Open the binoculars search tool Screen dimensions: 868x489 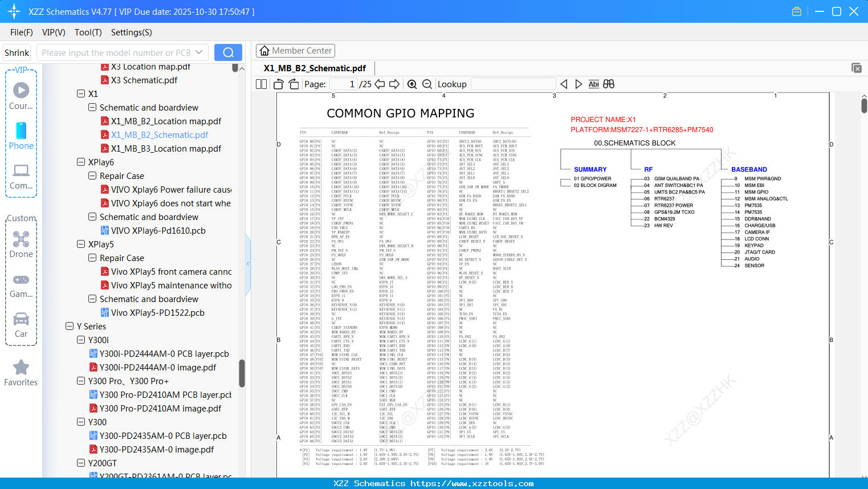609,83
